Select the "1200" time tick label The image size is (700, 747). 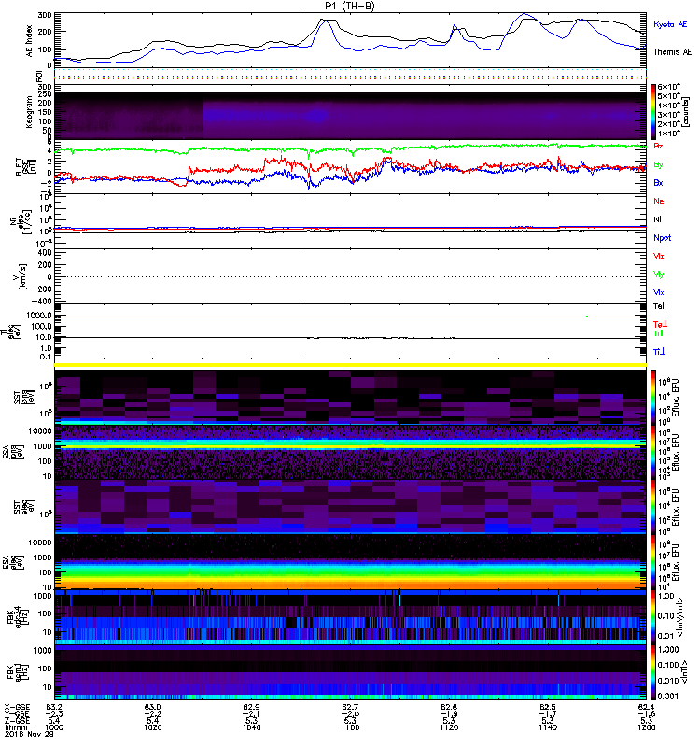(x=646, y=727)
